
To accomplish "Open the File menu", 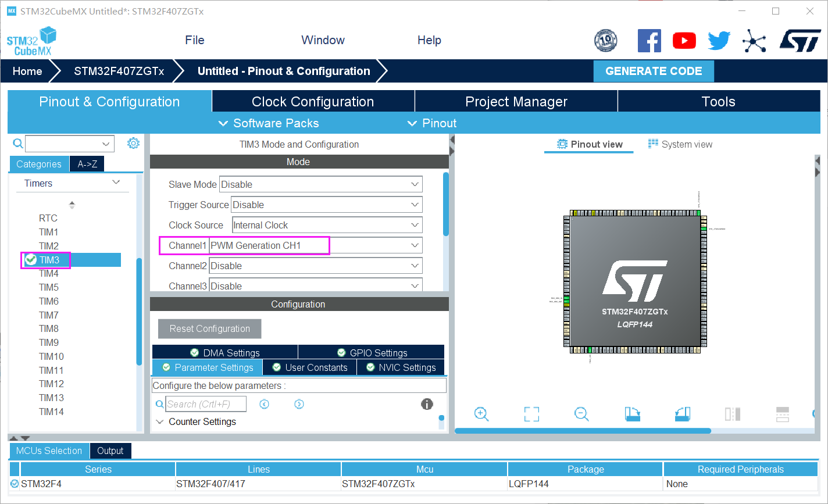I will click(195, 40).
